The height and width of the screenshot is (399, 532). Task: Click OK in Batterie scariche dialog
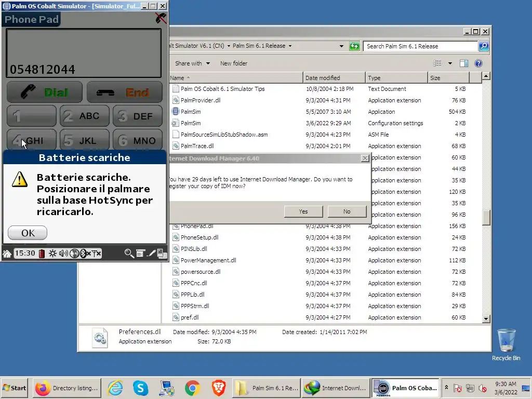[x=28, y=233]
